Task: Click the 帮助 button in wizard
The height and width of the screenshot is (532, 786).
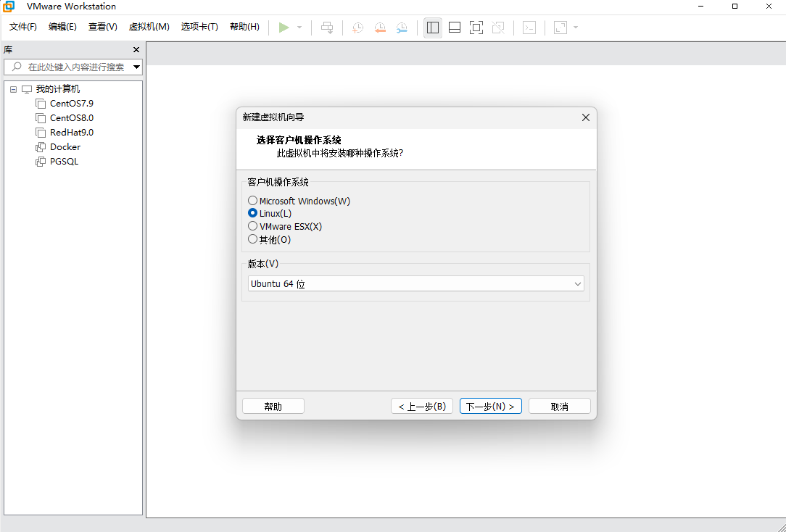Action: coord(273,407)
